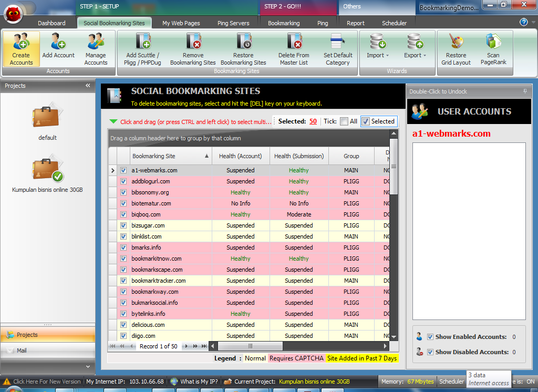538x392 pixels.
Task: Sort by Bookmarking Site column arrow
Action: click(206, 156)
